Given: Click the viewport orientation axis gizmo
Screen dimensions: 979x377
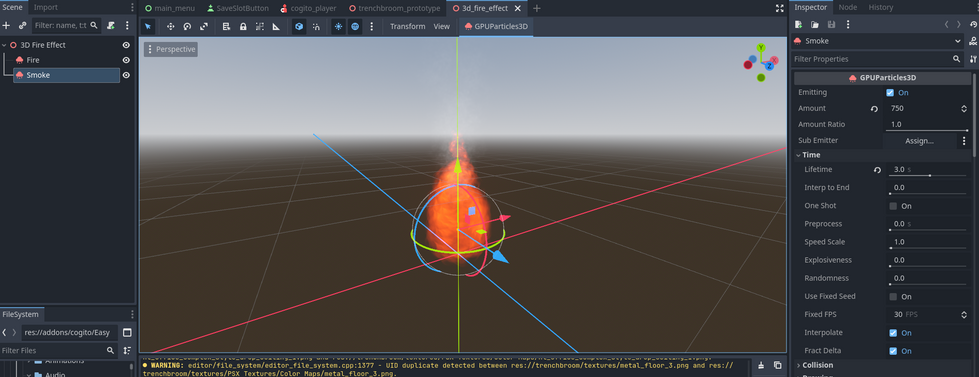Looking at the screenshot, I should pyautogui.click(x=761, y=62).
